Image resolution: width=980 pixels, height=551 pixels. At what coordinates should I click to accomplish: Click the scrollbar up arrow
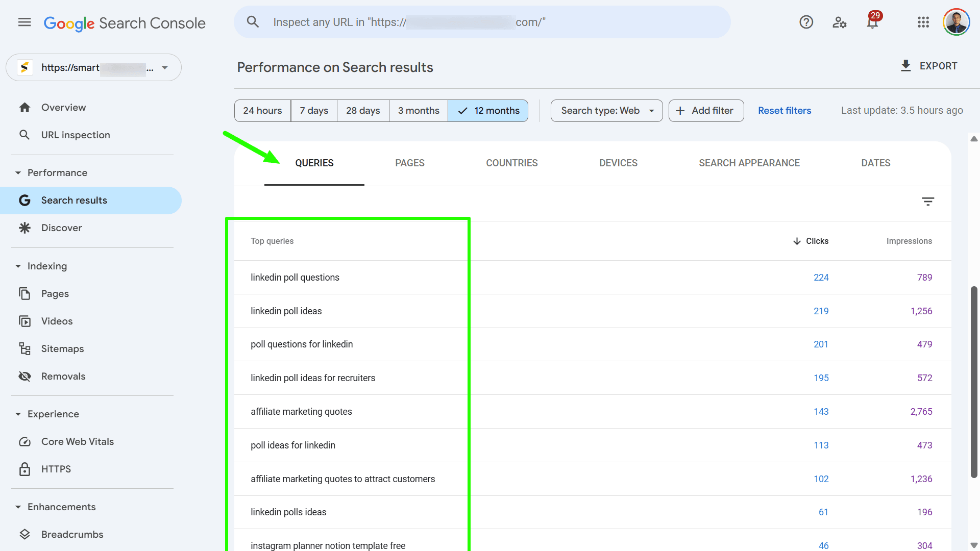click(x=974, y=139)
